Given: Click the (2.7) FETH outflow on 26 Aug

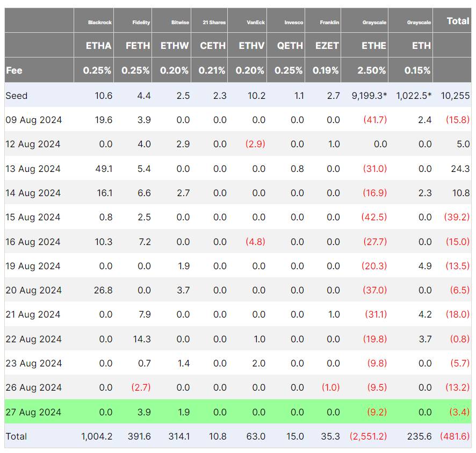Looking at the screenshot, I should pos(141,387).
